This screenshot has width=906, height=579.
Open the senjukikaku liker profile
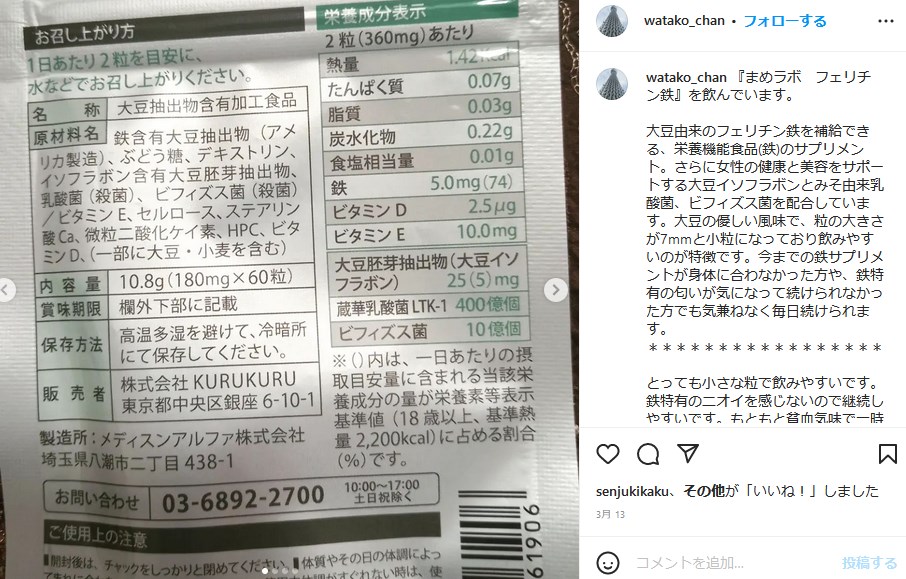click(633, 492)
